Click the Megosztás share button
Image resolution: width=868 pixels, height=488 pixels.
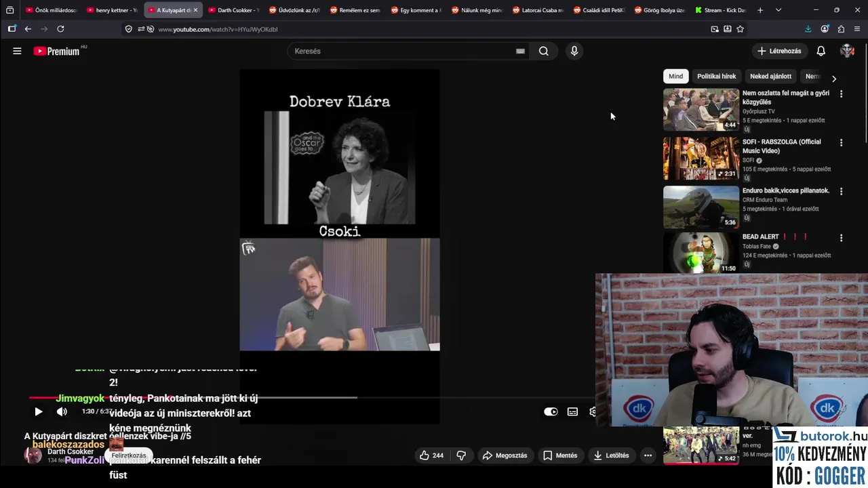click(x=505, y=455)
